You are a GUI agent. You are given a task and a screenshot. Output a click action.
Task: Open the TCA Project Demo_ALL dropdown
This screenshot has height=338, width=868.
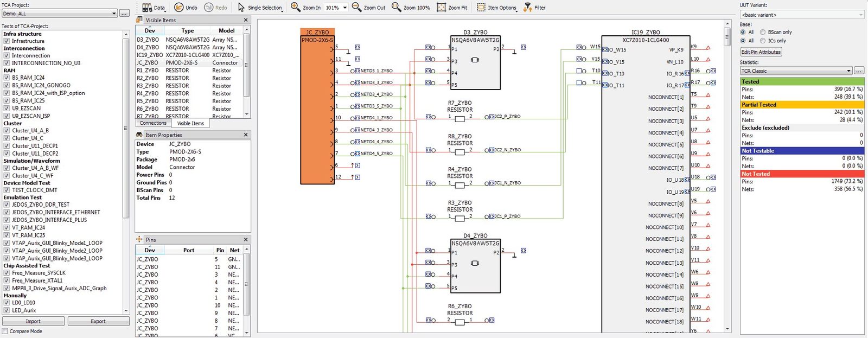(60, 14)
